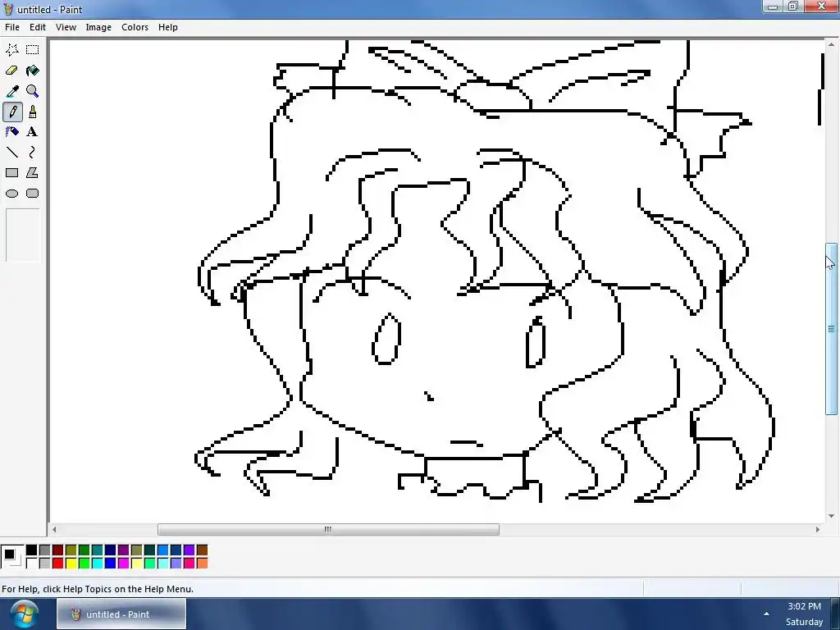
Task: Click the 3:02 PM taskbar clock
Action: pos(804,606)
